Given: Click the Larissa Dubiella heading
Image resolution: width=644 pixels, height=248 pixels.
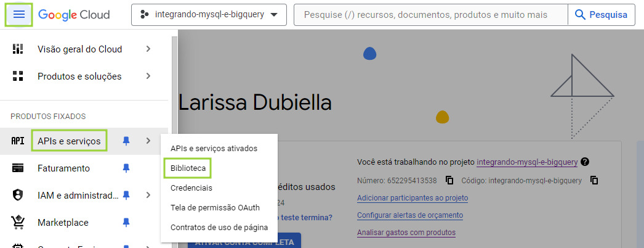Looking at the screenshot, I should click(x=255, y=103).
